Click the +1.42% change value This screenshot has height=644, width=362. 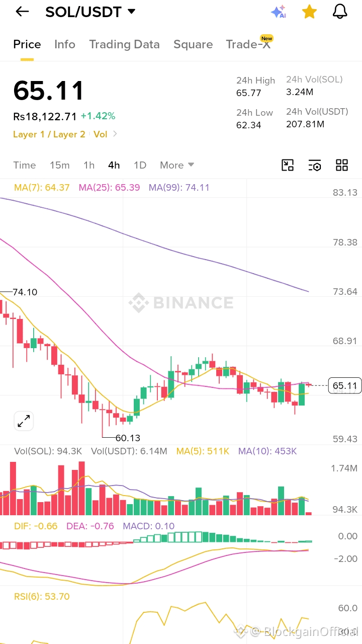[98, 116]
